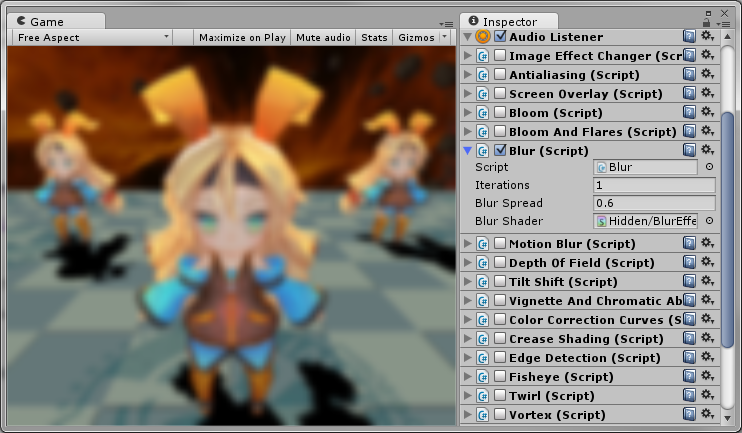Open help for Audio Listener component
This screenshot has width=742, height=433.
689,36
